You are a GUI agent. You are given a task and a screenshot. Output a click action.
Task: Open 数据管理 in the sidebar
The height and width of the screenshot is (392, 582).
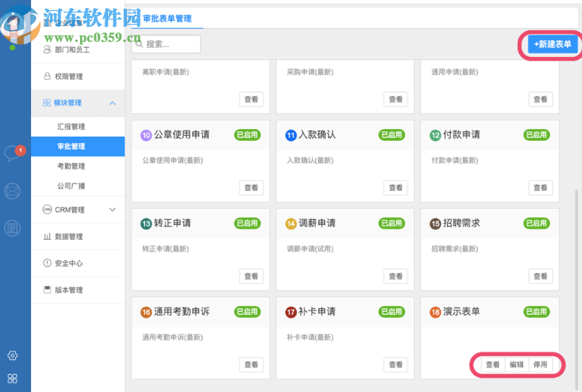[78, 236]
